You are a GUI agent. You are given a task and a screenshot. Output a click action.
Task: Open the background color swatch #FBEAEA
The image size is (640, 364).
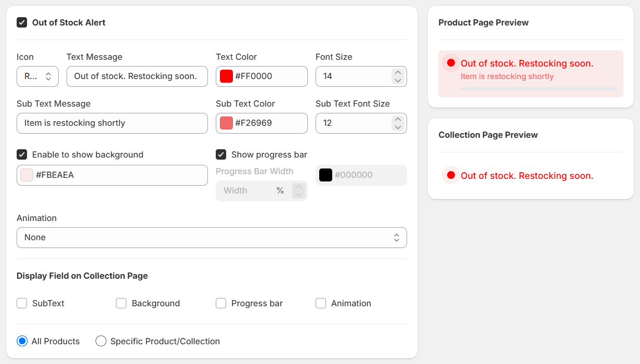(x=27, y=175)
